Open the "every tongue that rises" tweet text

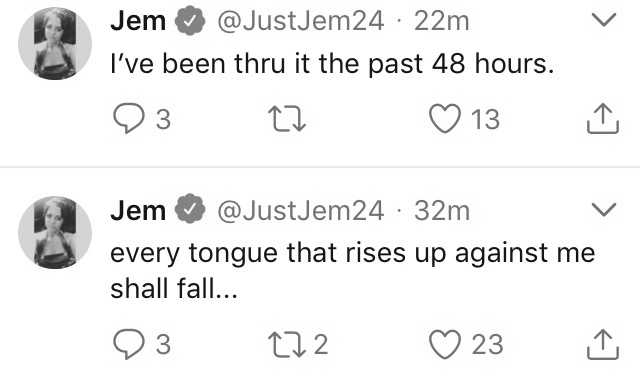pos(353,271)
